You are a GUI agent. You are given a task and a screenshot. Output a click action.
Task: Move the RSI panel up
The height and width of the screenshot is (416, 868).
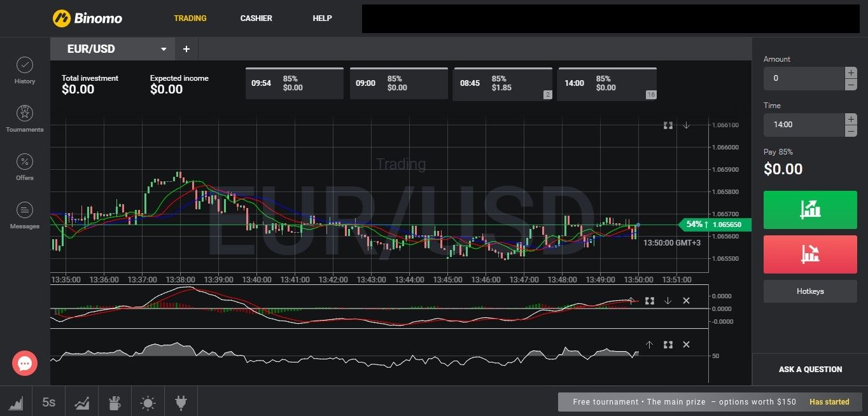(649, 345)
